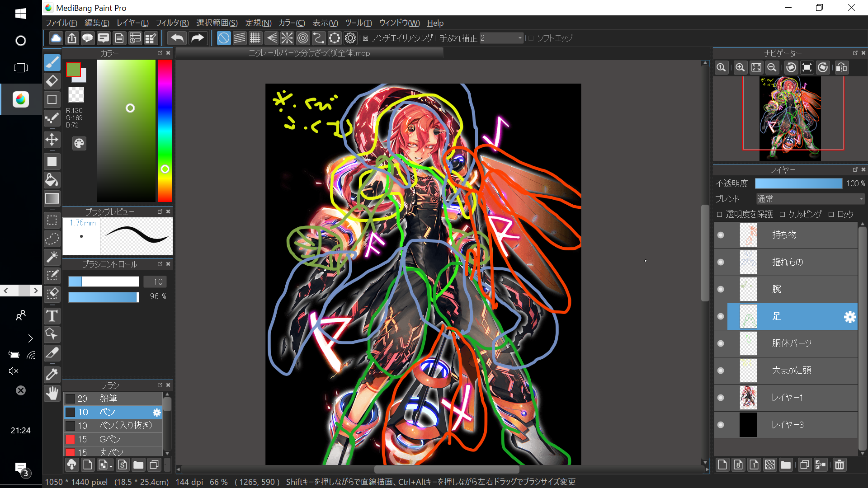Enable the クリッピング checkbox
868x488 pixels.
coord(782,215)
